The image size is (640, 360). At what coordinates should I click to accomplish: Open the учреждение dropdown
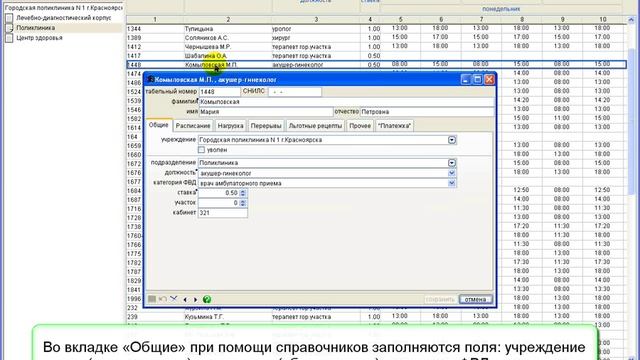tap(452, 140)
